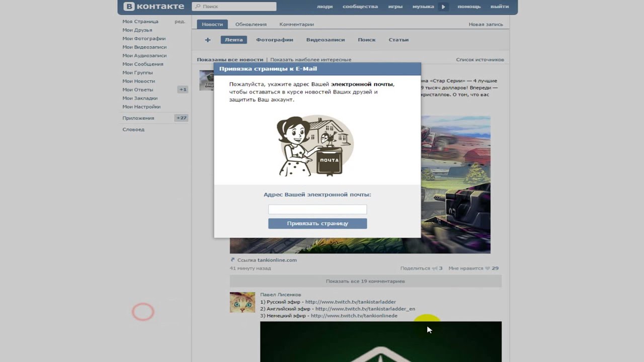Click the 41 минуту назад timestamp

point(251,268)
